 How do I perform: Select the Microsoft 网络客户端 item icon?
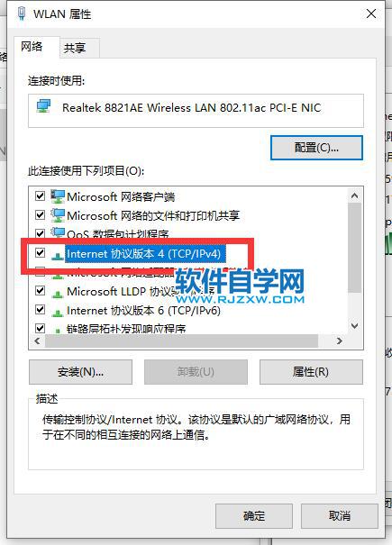(x=58, y=196)
